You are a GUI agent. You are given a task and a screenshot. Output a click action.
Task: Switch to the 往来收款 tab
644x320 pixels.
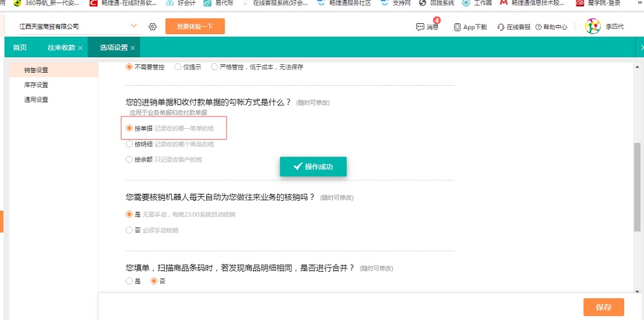[x=61, y=48]
